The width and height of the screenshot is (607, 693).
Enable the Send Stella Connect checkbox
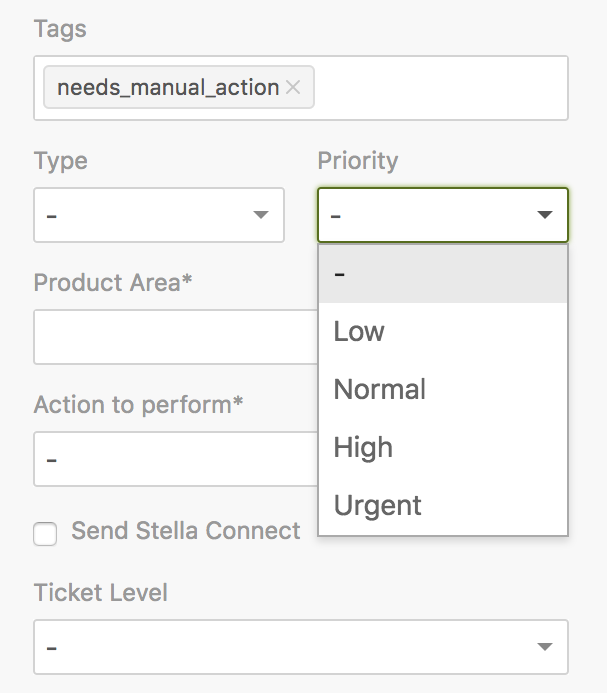point(45,534)
